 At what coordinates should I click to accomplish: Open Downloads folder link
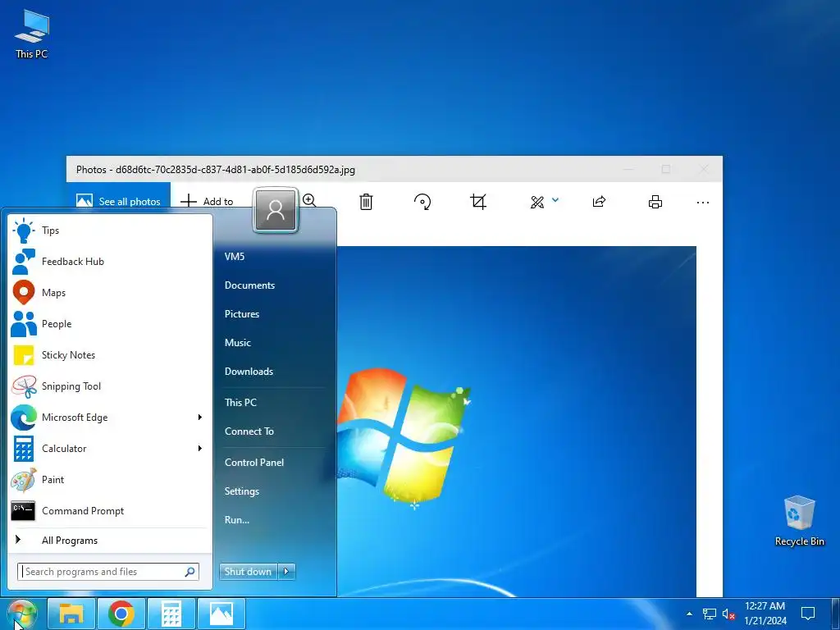tap(249, 372)
